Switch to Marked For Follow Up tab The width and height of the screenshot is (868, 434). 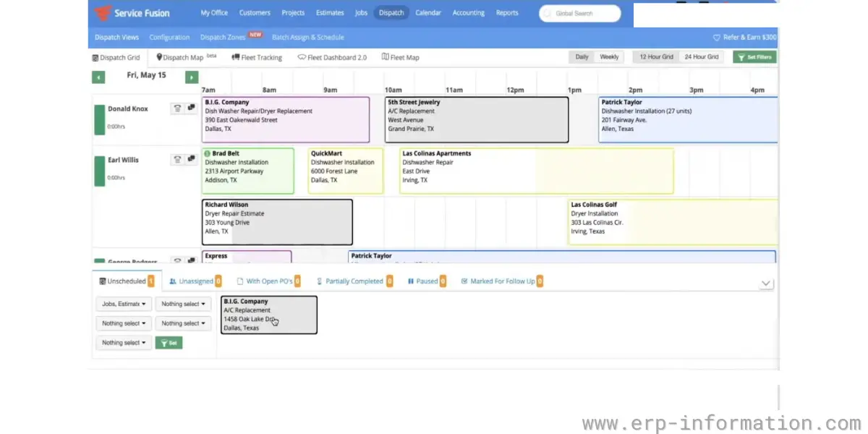tap(502, 281)
